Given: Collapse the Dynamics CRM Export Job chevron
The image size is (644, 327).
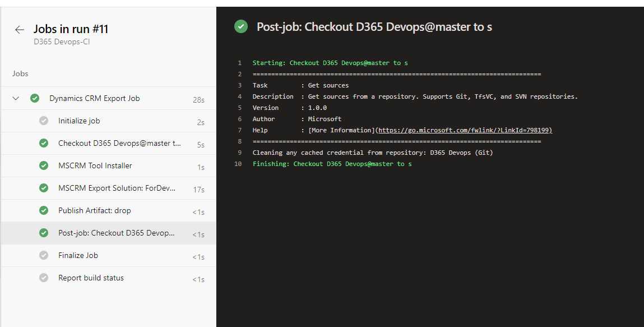Looking at the screenshot, I should [16, 99].
